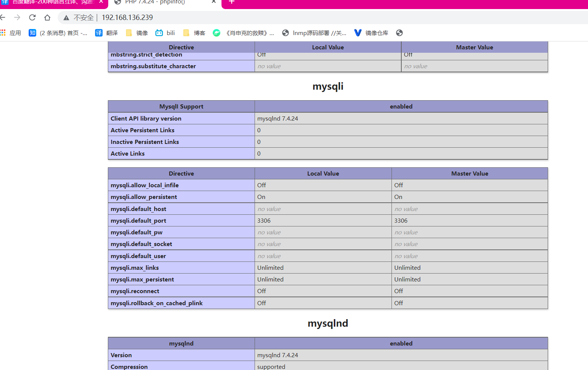This screenshot has width=588, height=370.
Task: Click the 'Inactive Persistent Links' label
Action: click(145, 142)
